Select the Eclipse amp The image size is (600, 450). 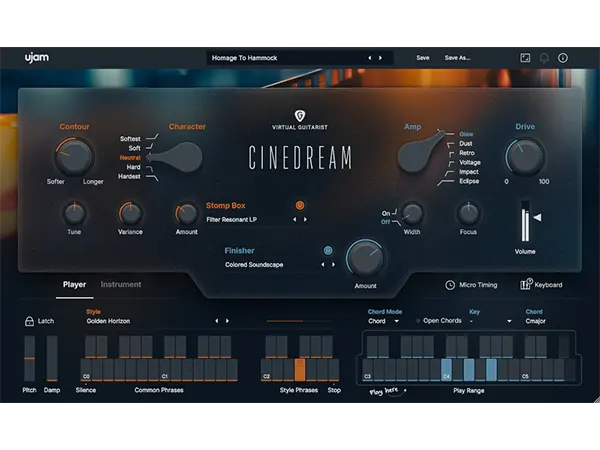click(x=469, y=181)
